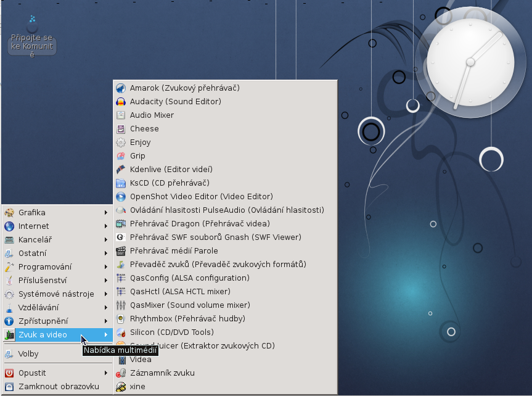Open the Připojte se ke Komunitě desktop shortcut

pyautogui.click(x=32, y=36)
